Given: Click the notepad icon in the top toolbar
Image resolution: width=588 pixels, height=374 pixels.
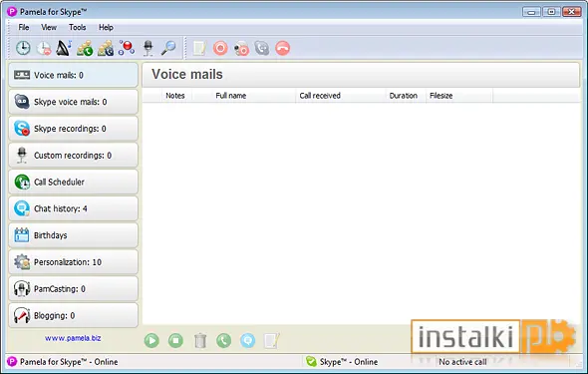Looking at the screenshot, I should point(199,48).
